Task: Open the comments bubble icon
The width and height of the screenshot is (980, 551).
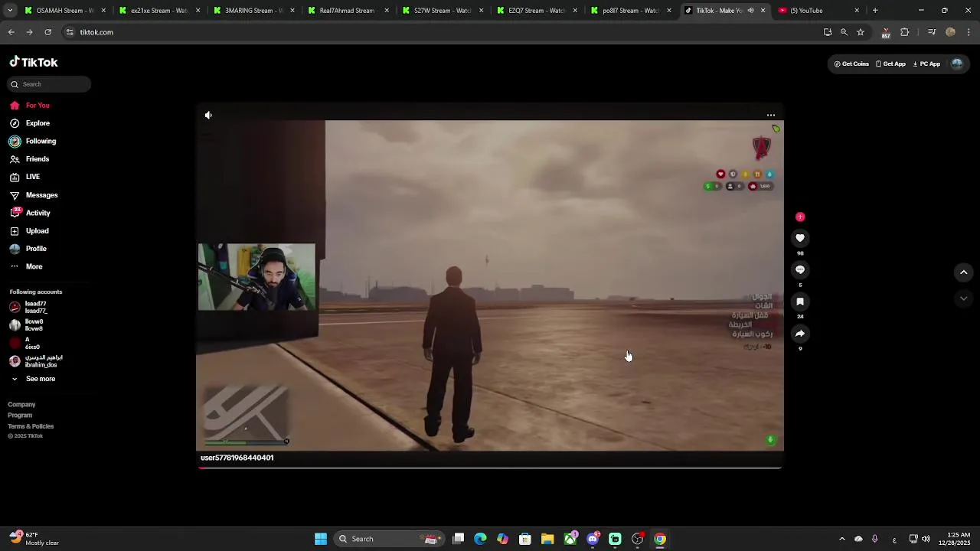Action: click(800, 269)
